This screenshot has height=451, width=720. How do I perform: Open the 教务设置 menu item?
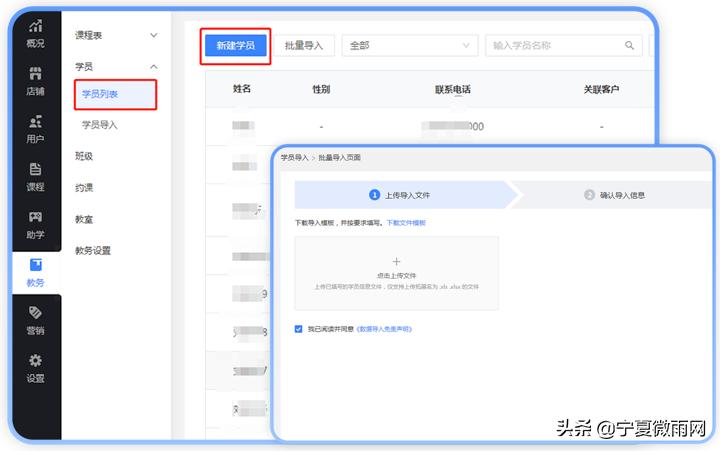click(93, 250)
